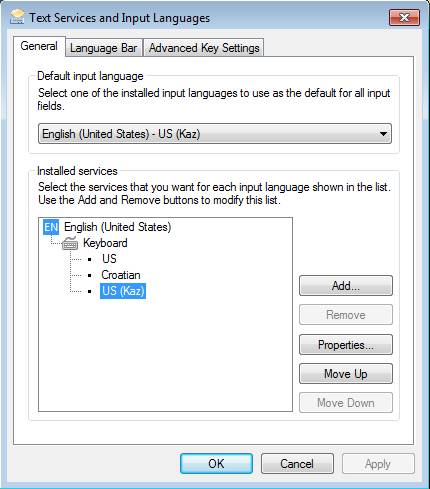This screenshot has width=430, height=489.
Task: Move the selected layout up
Action: [346, 374]
